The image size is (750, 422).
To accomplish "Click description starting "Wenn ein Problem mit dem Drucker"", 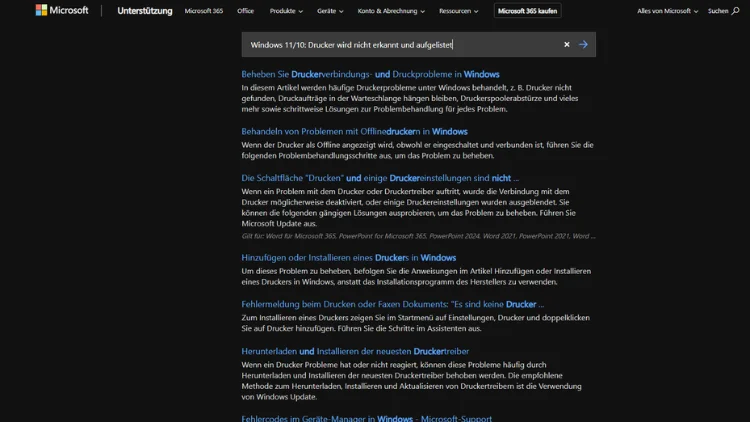I will (x=408, y=207).
